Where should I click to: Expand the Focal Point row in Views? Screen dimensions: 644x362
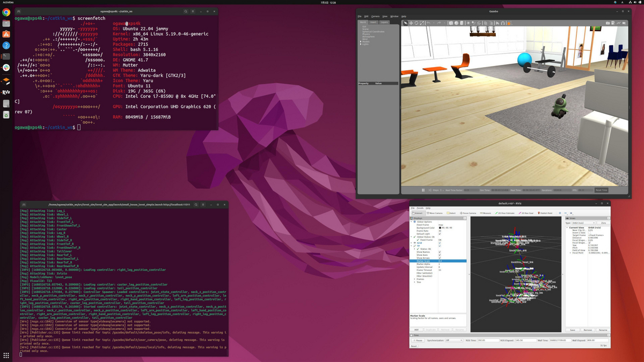570,253
